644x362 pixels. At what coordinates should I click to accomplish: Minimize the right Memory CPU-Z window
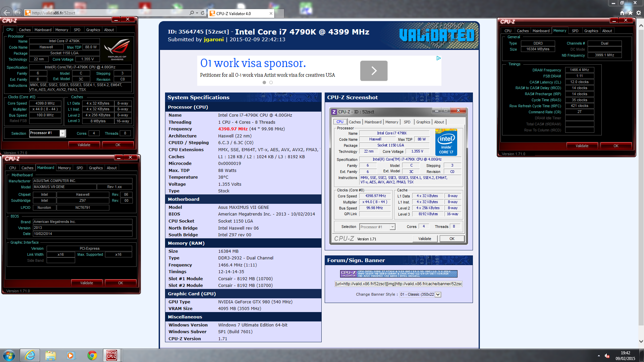[614, 20]
